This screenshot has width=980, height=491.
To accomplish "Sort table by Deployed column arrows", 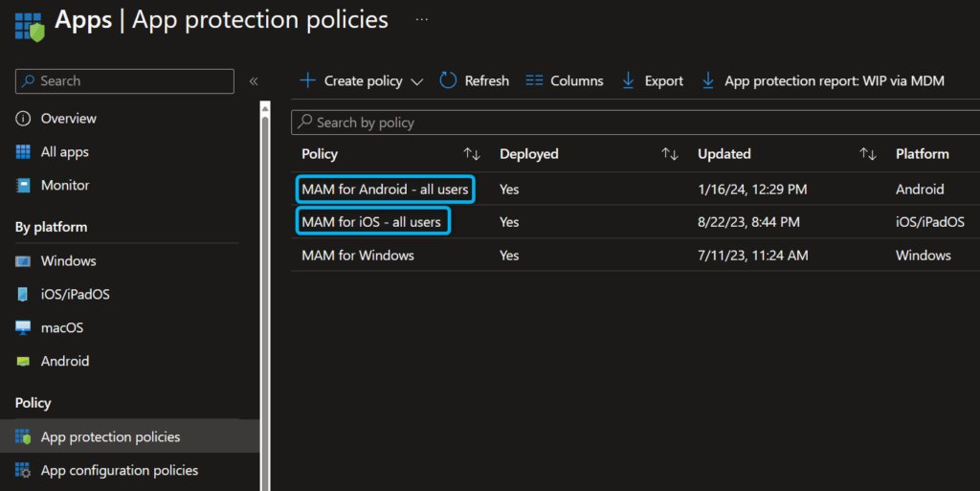I will coord(670,154).
